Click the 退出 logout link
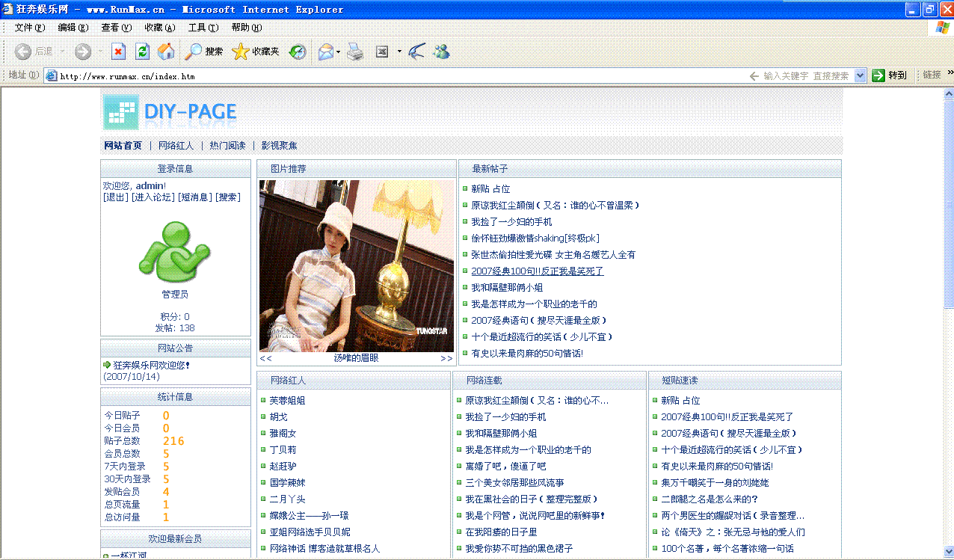Image resolution: width=954 pixels, height=560 pixels. (x=115, y=197)
